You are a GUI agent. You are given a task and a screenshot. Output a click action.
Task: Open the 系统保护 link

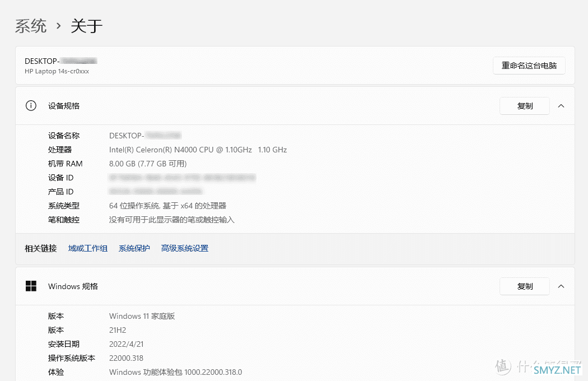[x=134, y=249]
